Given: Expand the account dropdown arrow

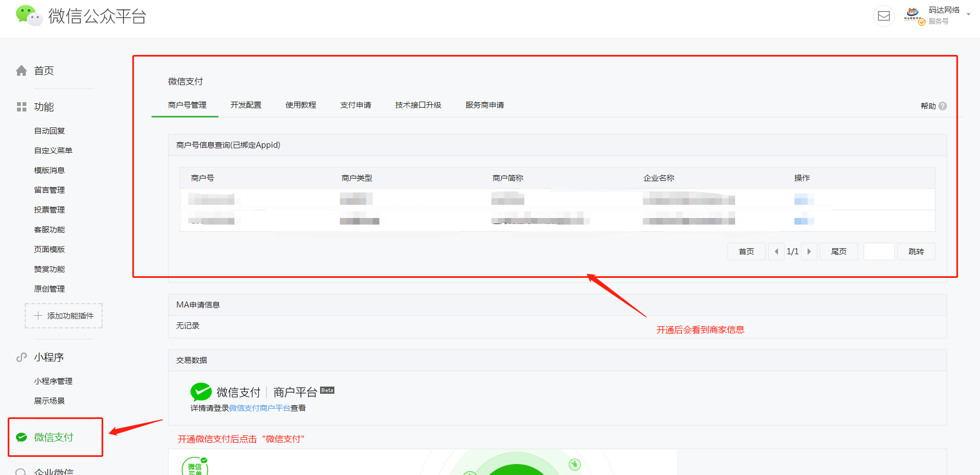Looking at the screenshot, I should click(x=968, y=15).
